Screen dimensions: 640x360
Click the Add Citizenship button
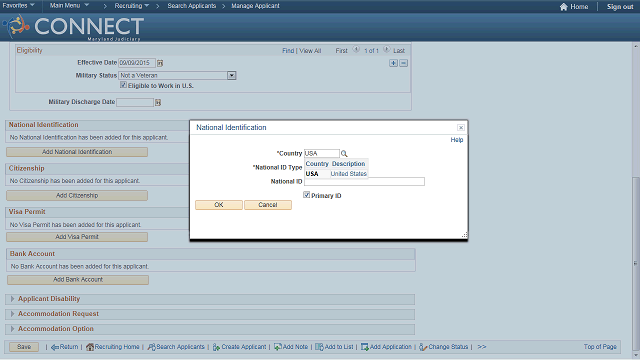[x=77, y=196]
